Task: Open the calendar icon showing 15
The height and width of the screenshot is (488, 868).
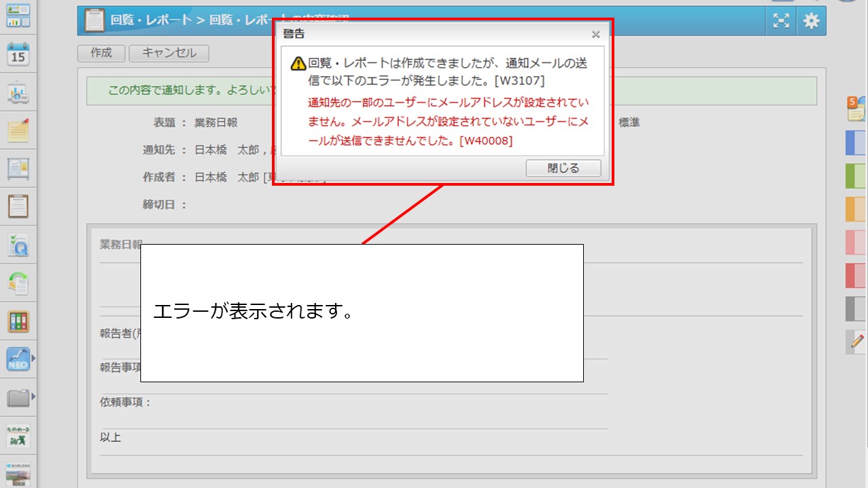Action: point(18,54)
